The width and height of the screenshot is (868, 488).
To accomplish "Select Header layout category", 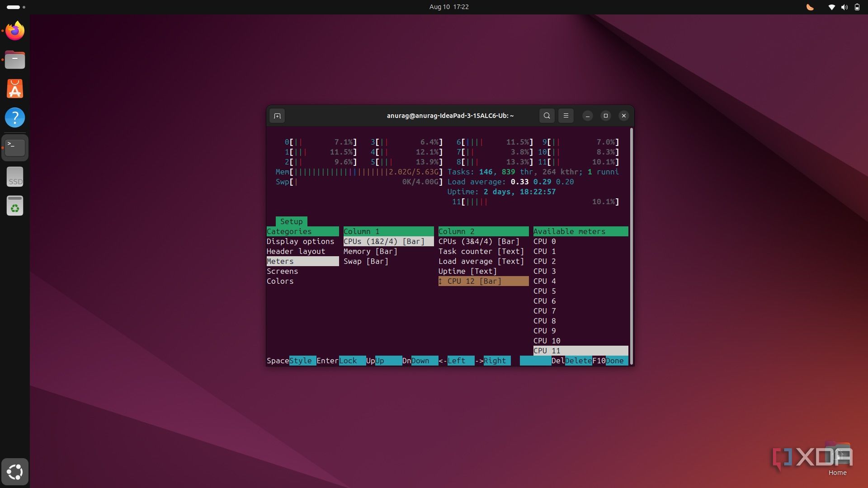I will coord(296,251).
